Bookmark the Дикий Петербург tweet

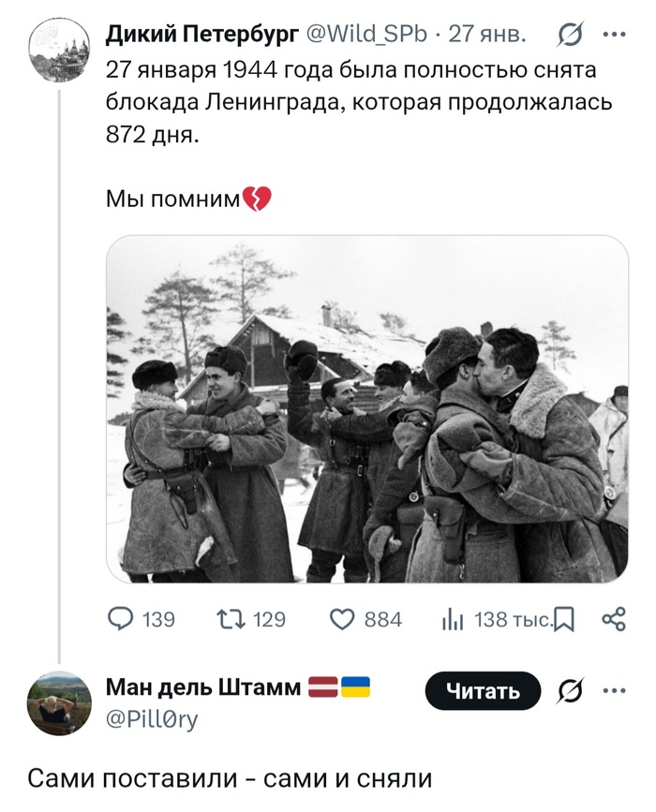[564, 619]
